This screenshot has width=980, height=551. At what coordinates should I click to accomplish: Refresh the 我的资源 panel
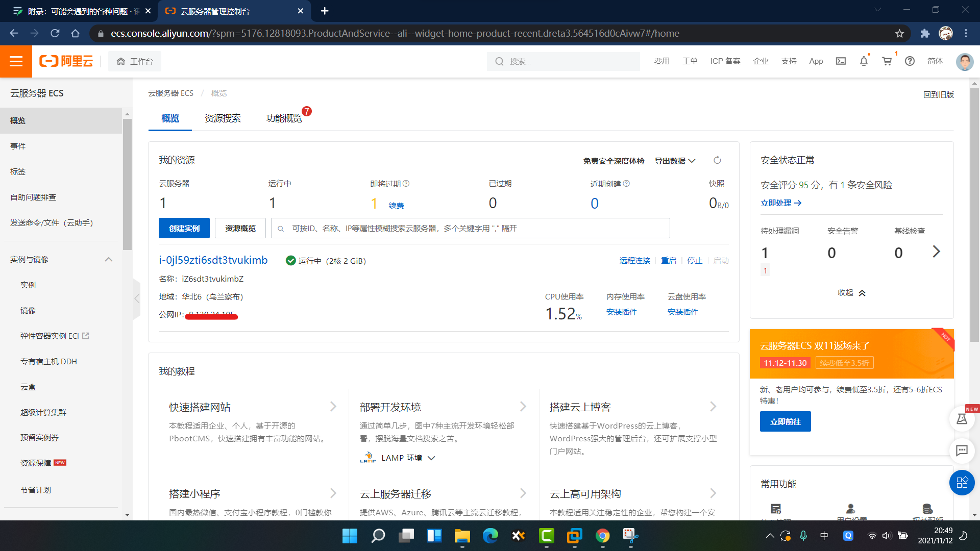(x=717, y=160)
